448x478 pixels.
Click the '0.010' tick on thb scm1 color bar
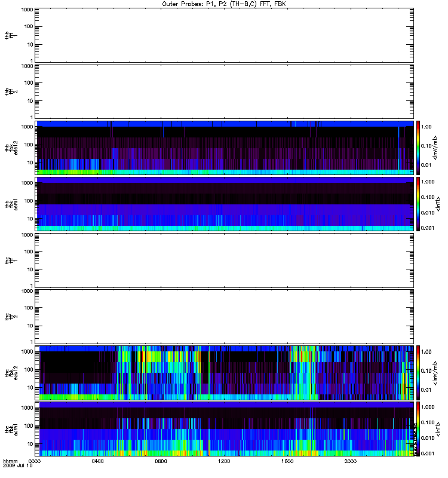[x=428, y=213]
